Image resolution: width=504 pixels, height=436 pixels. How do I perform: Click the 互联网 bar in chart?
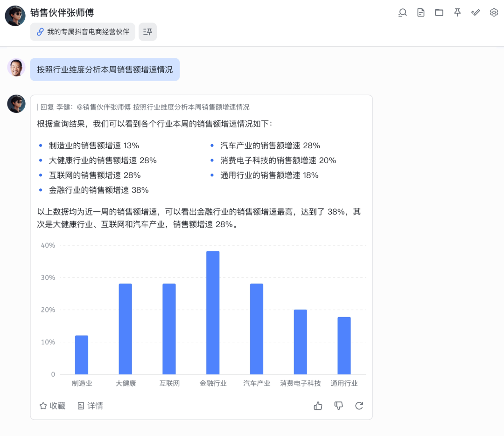click(x=169, y=329)
